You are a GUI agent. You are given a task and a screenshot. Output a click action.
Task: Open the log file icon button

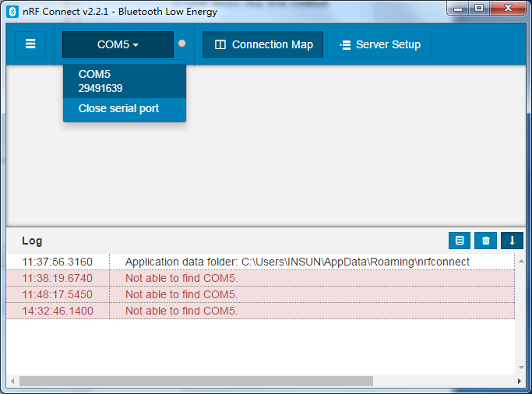pyautogui.click(x=460, y=241)
